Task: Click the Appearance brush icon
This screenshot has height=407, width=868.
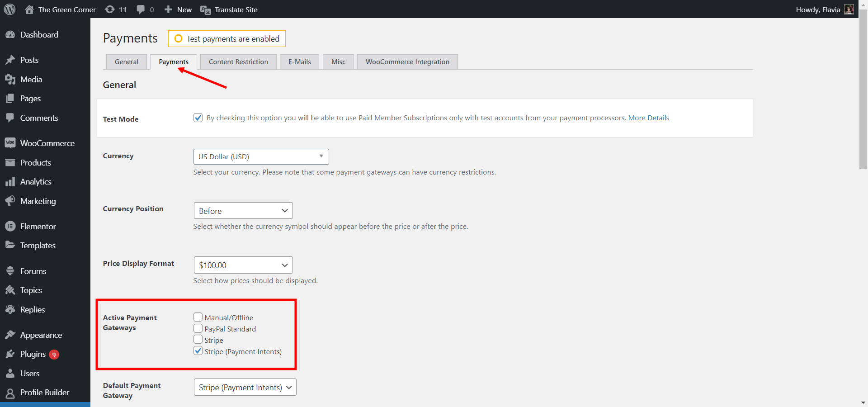Action: (x=10, y=335)
